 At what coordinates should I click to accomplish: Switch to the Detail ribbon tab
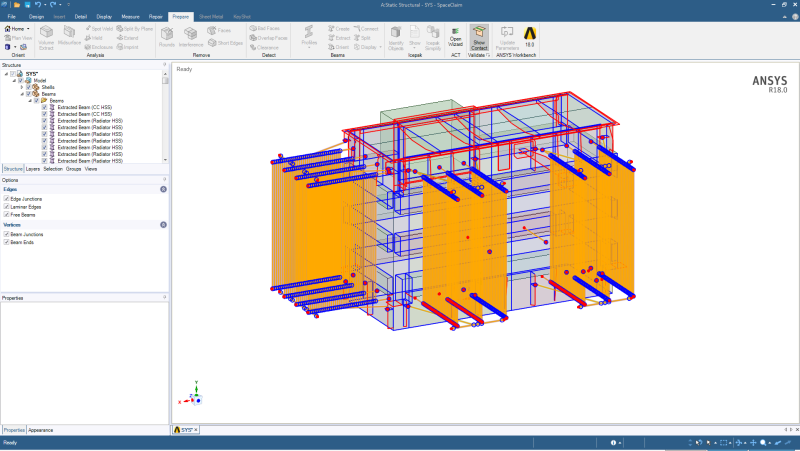(81, 17)
